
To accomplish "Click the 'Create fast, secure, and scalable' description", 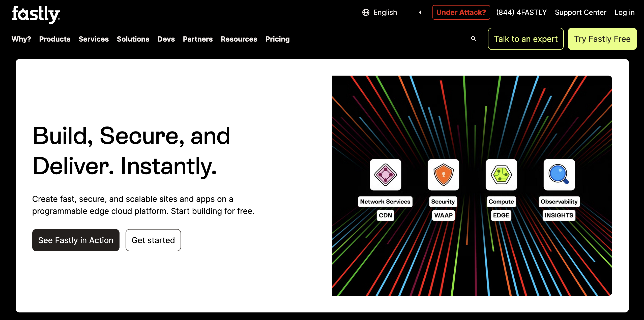I will coord(143,205).
